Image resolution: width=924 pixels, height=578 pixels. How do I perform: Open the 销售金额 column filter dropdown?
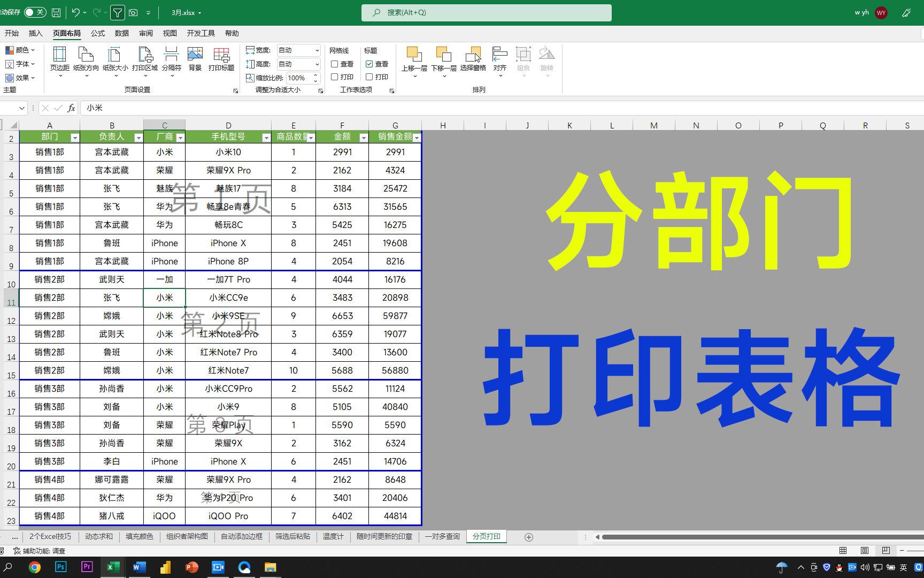[417, 138]
